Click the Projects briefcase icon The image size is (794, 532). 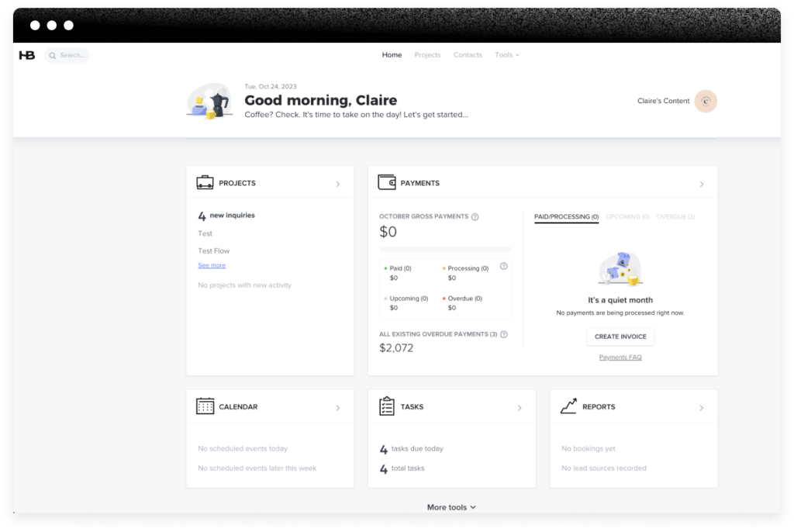(205, 183)
